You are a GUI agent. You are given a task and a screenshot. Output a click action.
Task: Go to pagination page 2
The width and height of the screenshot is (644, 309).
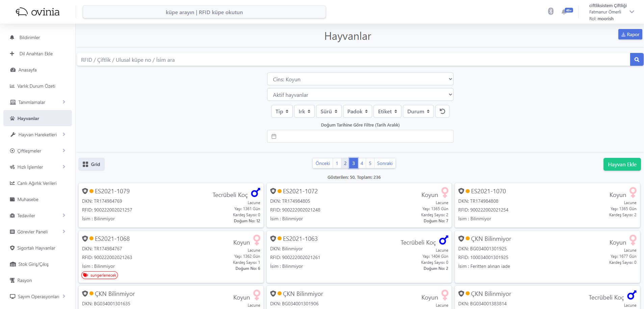coord(345,163)
